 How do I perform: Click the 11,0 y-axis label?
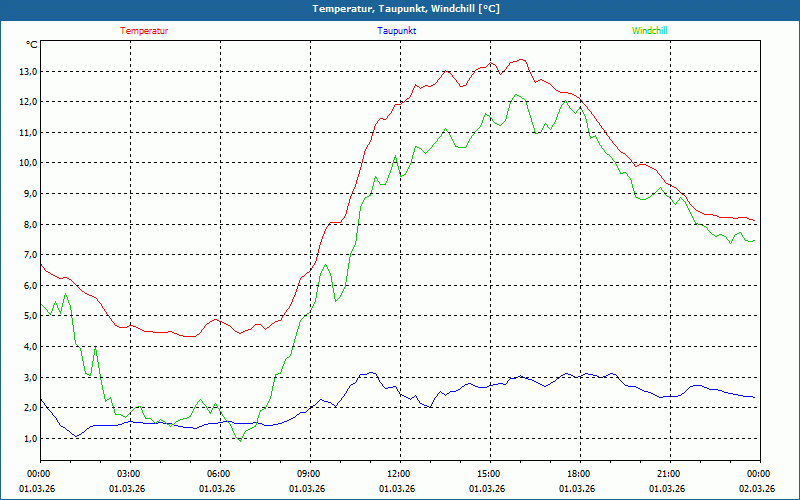click(x=28, y=133)
